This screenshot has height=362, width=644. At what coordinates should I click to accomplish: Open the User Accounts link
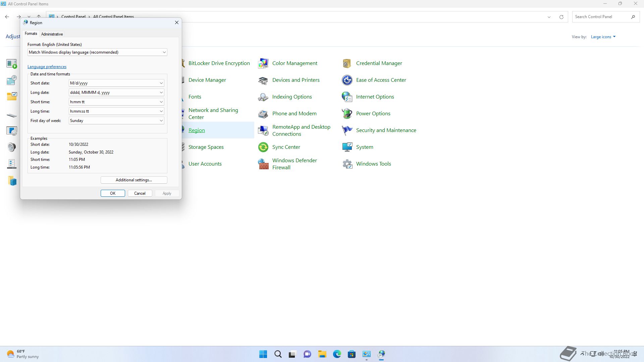tap(205, 164)
